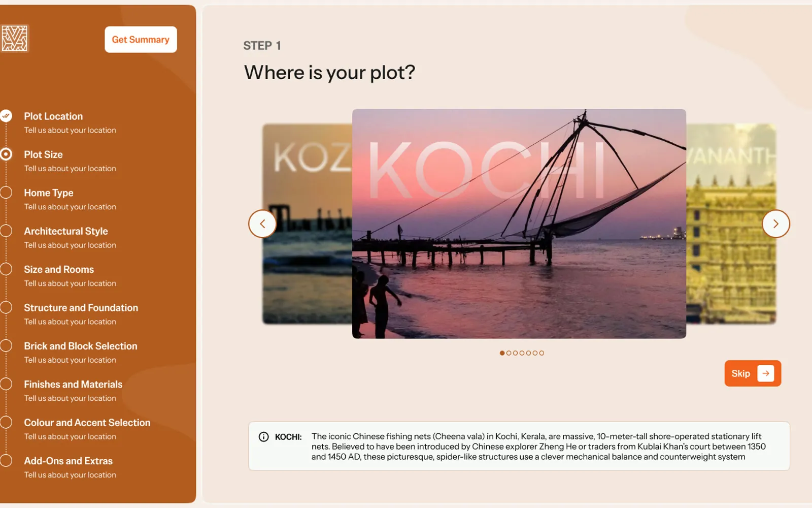This screenshot has width=812, height=508.
Task: Click the last carousel pagination dot
Action: (x=542, y=353)
